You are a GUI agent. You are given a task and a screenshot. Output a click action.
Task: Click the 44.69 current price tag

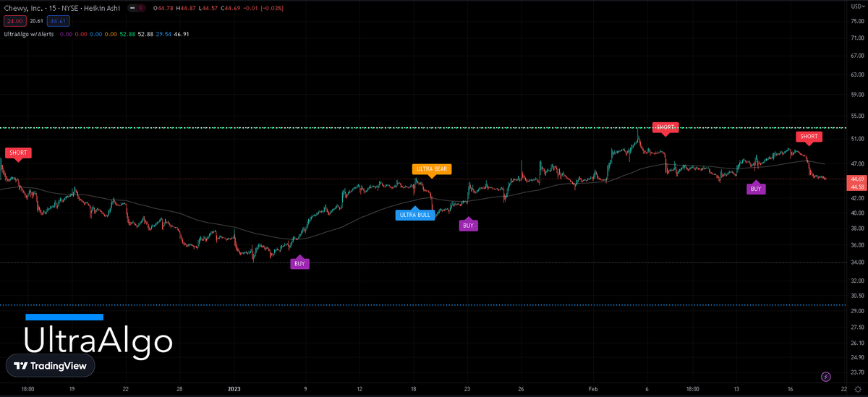[x=856, y=179]
